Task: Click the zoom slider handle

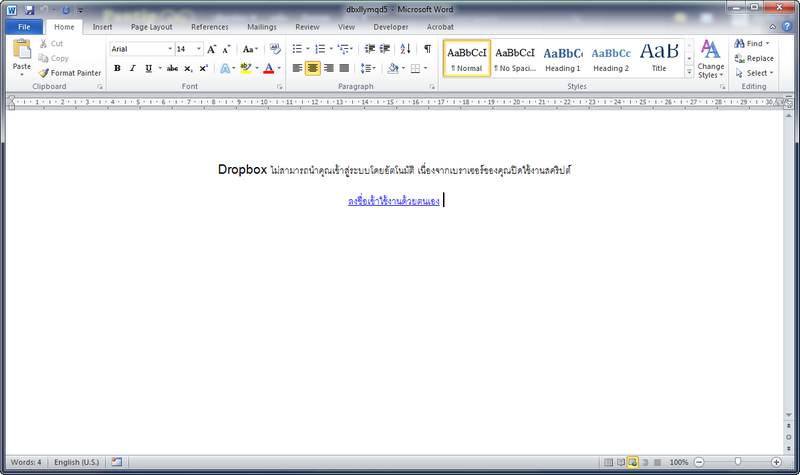Action: click(738, 462)
